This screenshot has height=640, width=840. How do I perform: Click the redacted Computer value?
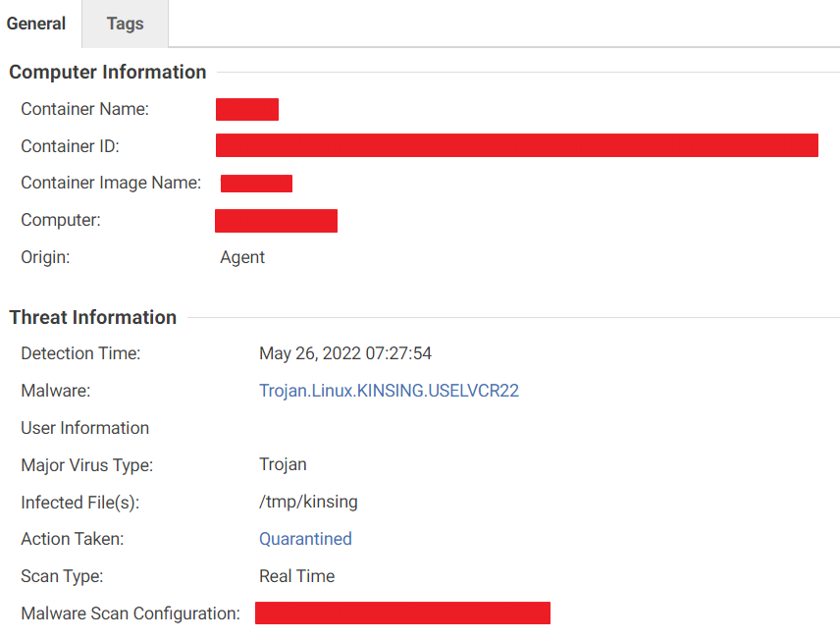(x=276, y=221)
